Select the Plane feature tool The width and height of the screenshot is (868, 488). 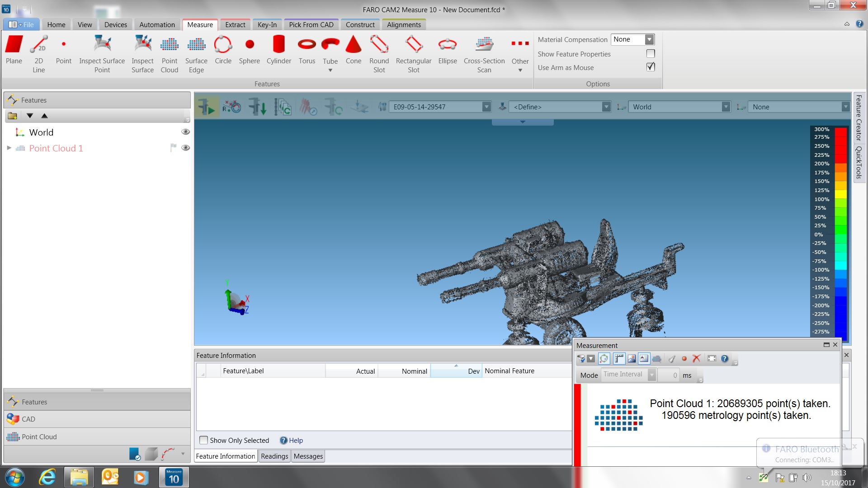pos(14,50)
